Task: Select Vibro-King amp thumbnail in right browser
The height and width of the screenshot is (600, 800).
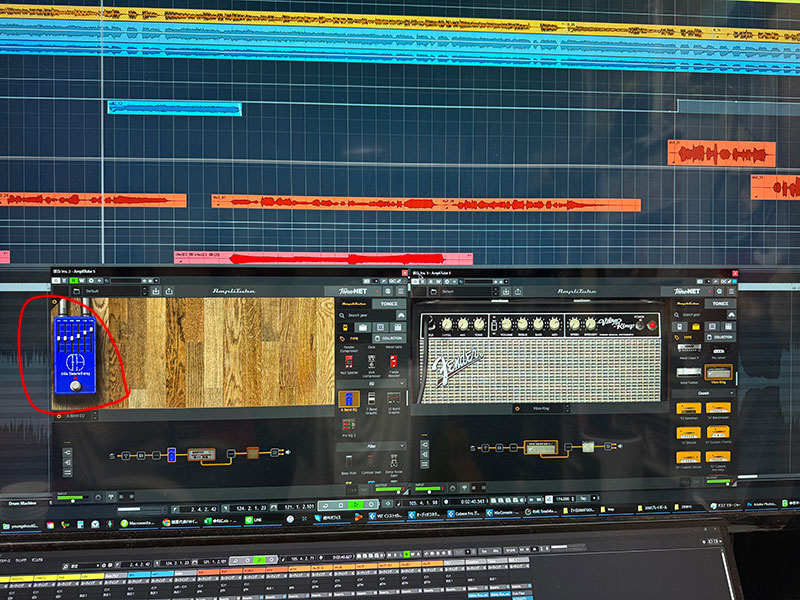Action: pos(718,373)
